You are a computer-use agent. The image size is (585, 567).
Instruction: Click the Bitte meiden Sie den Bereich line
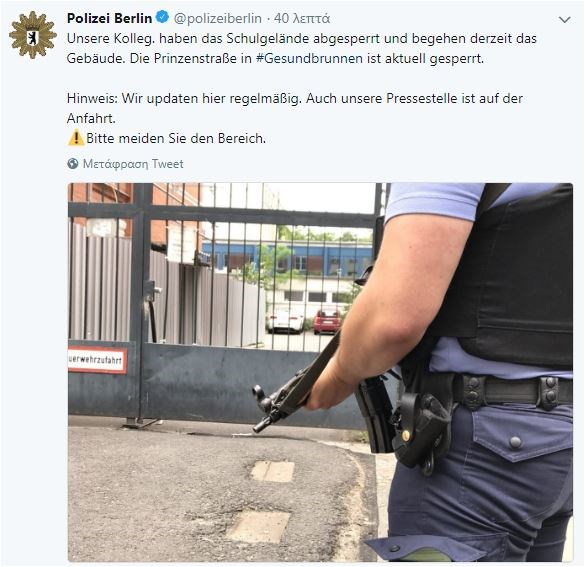(176, 138)
